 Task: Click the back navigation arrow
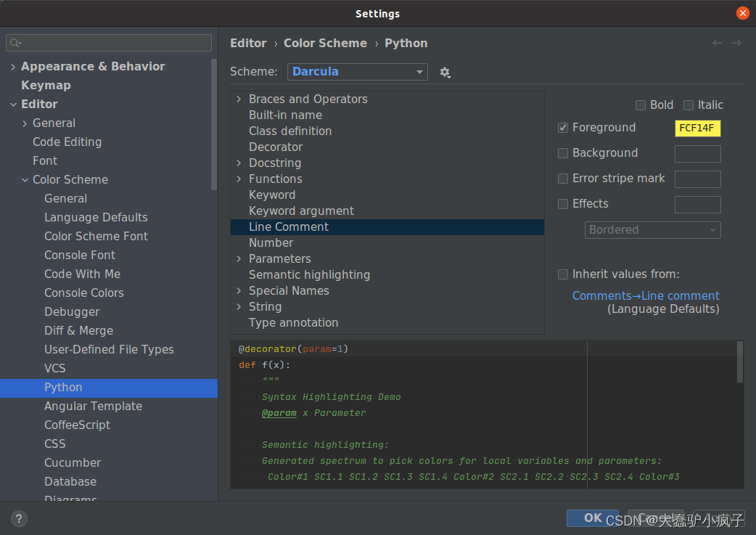[x=717, y=43]
